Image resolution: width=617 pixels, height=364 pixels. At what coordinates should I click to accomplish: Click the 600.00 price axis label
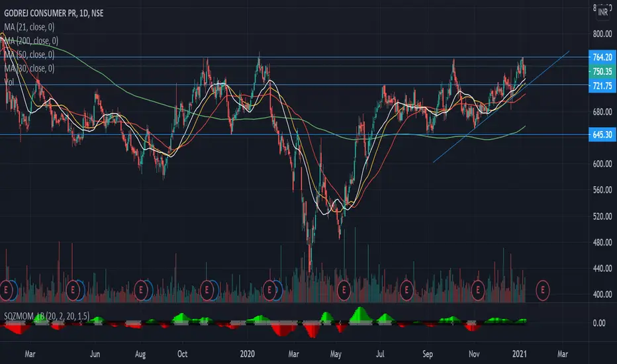tap(602, 164)
